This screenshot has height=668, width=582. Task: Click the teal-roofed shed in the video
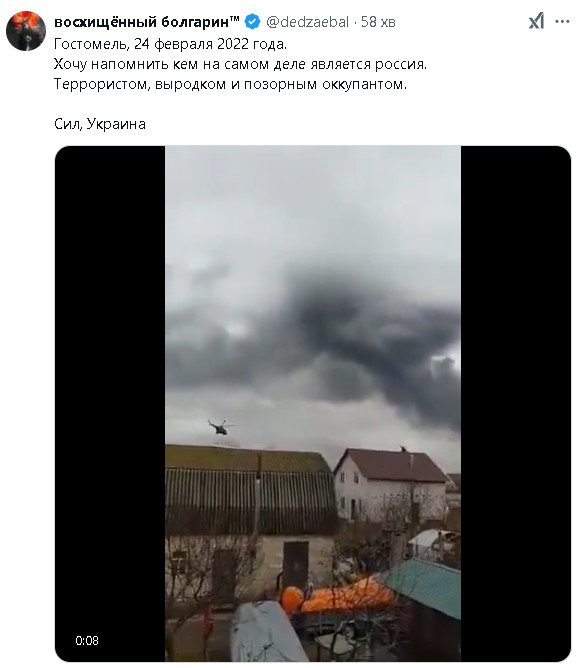click(422, 588)
